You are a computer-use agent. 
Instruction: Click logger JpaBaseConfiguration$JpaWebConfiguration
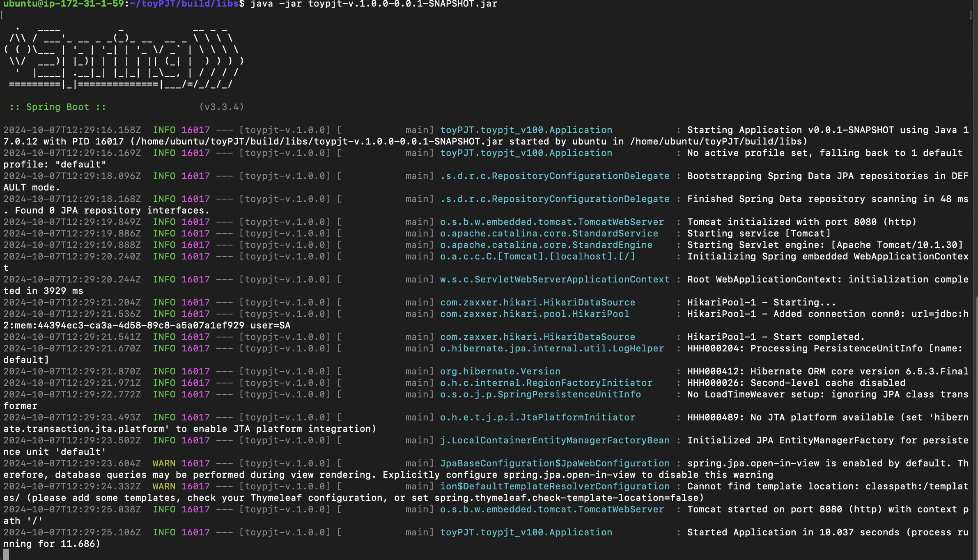tap(555, 464)
